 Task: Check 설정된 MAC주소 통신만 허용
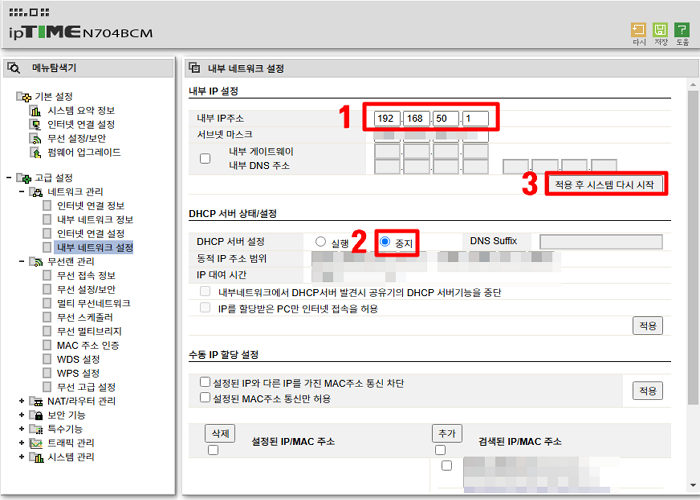(205, 397)
